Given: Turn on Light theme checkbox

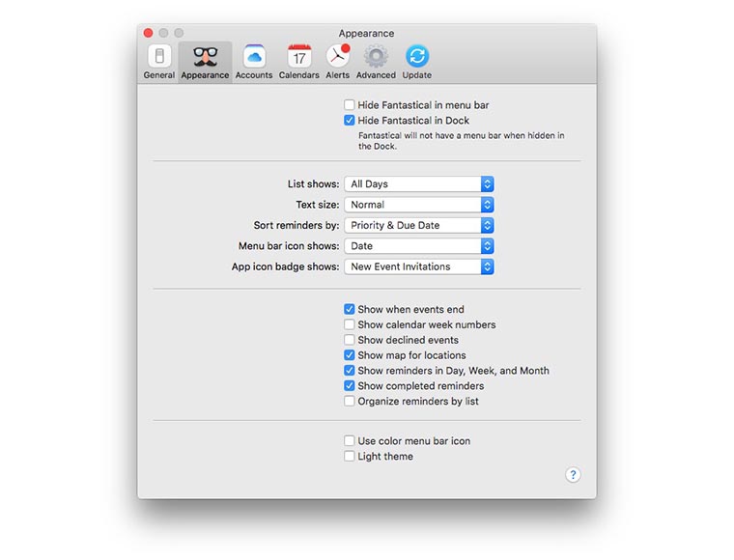Looking at the screenshot, I should click(x=350, y=456).
